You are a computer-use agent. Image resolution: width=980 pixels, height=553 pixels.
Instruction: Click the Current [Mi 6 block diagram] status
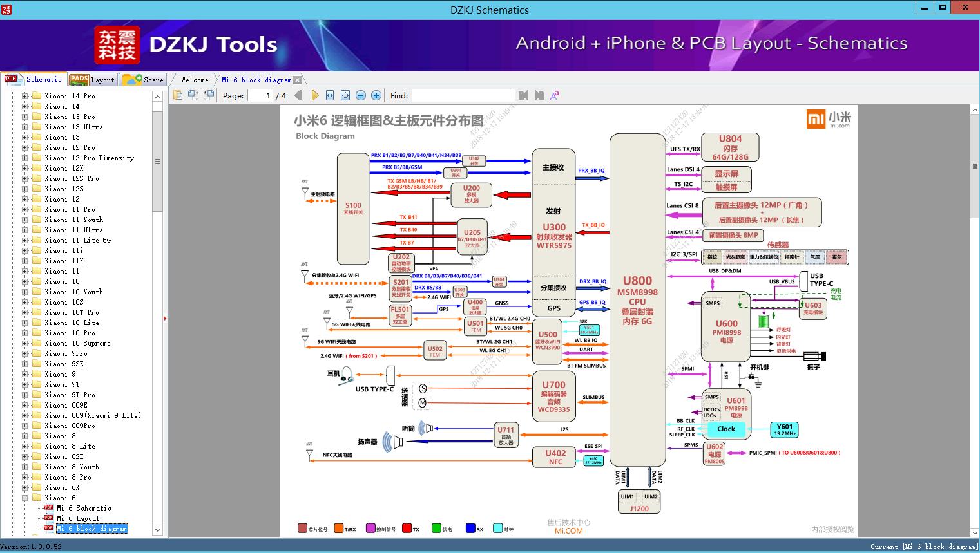coord(924,547)
